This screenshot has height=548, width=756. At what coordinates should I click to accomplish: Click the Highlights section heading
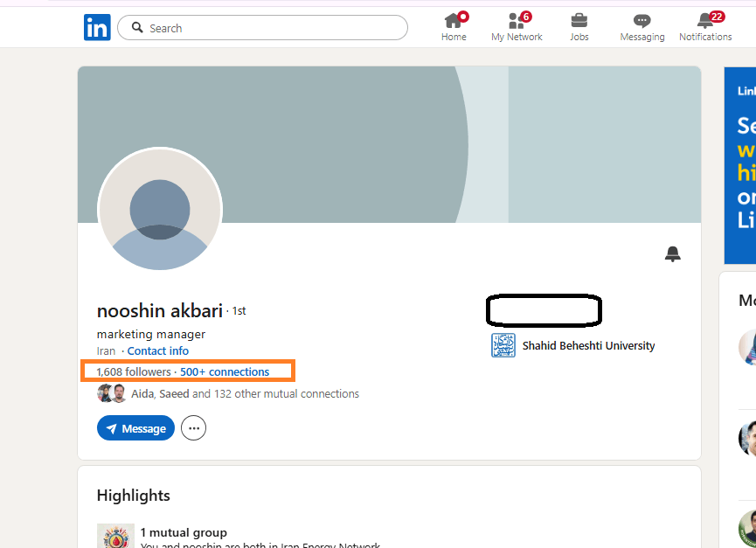pos(133,496)
